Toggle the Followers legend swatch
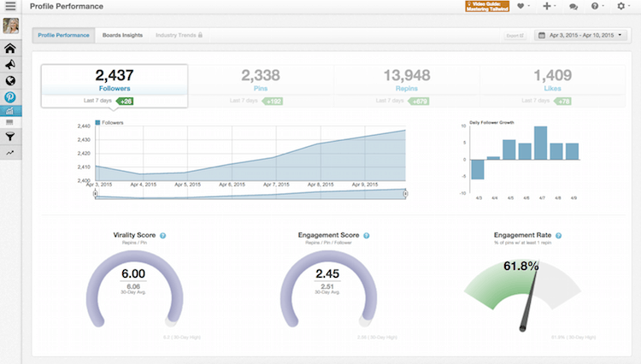Image resolution: width=641 pixels, height=364 pixels. (x=97, y=122)
